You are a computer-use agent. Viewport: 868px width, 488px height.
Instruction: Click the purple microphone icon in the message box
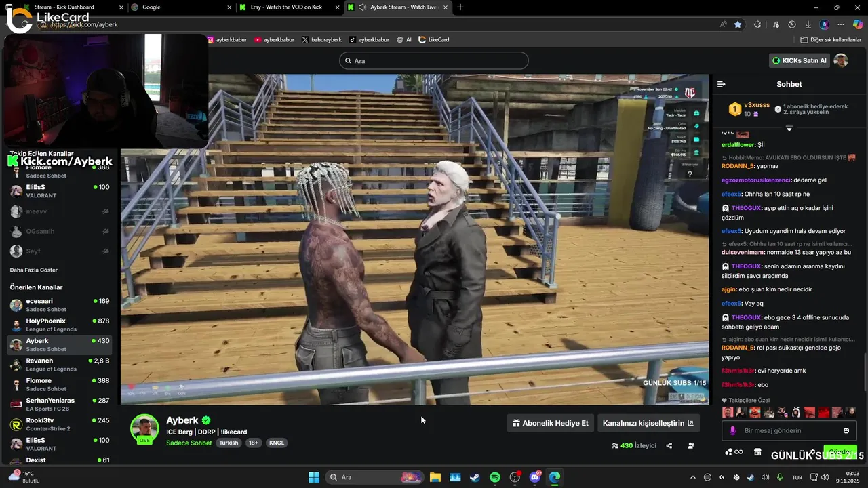tap(732, 430)
